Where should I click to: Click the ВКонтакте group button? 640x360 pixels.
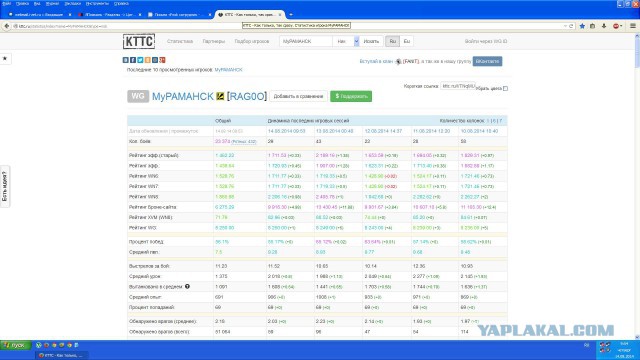click(x=487, y=61)
